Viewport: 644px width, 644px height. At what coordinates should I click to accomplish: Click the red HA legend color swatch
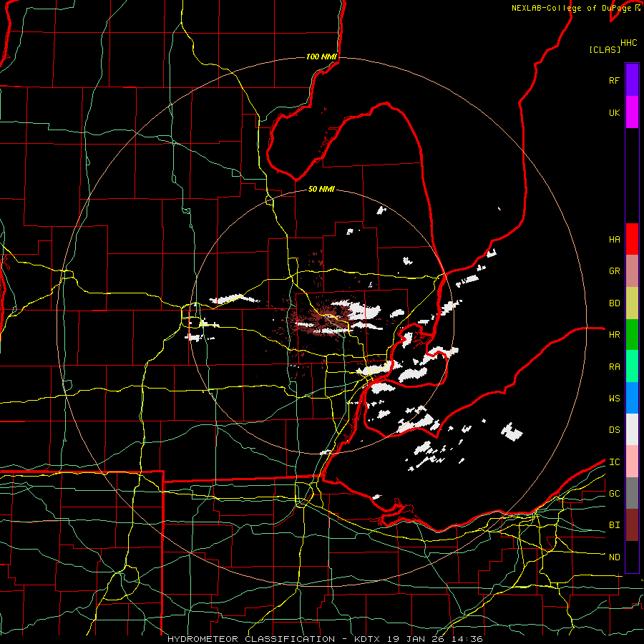[632, 239]
